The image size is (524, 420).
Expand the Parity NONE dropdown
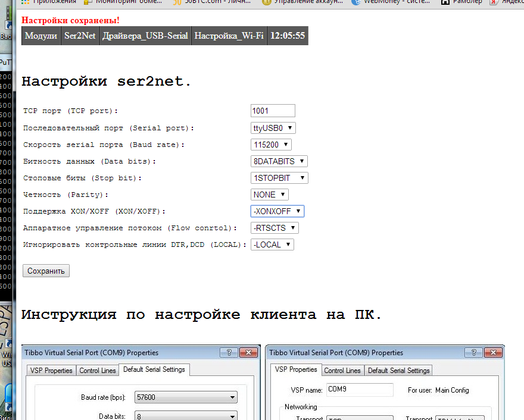pyautogui.click(x=269, y=195)
